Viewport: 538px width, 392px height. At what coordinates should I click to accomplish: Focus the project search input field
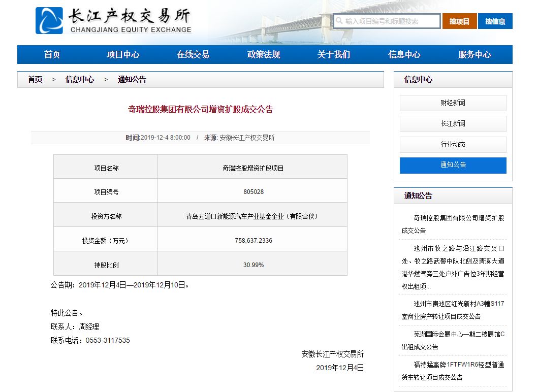point(387,21)
